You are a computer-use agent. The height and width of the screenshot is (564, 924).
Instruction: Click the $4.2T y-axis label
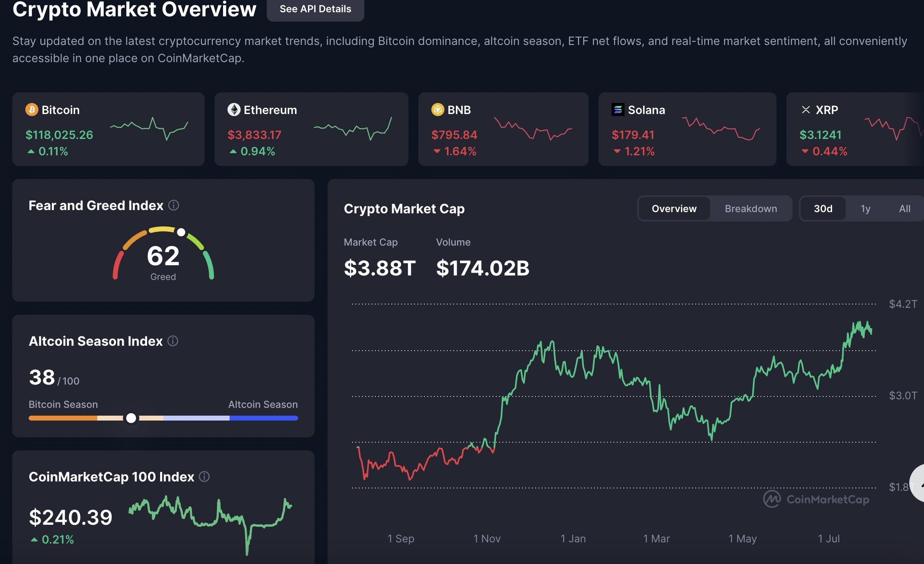coord(903,304)
